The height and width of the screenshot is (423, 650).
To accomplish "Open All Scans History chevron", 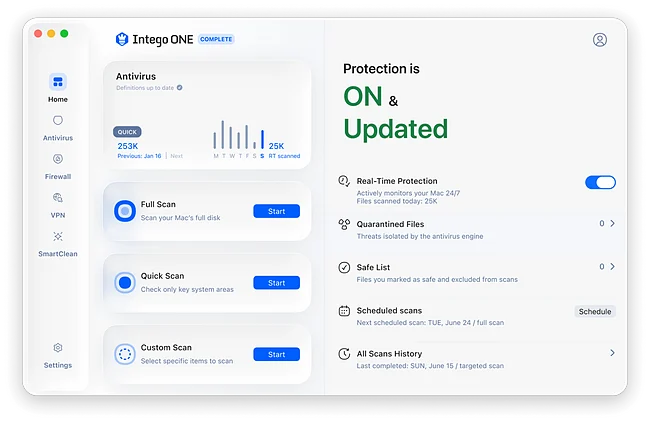I will pyautogui.click(x=612, y=352).
